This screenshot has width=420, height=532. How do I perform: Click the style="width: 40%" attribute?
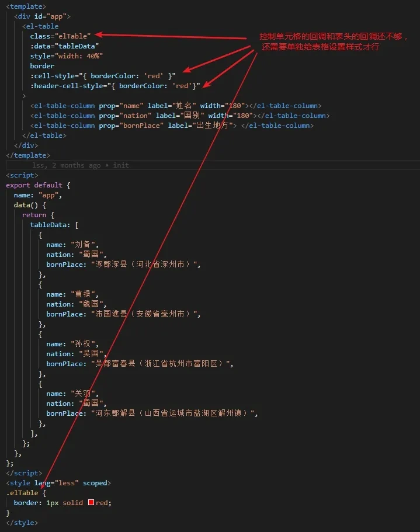[x=66, y=56]
